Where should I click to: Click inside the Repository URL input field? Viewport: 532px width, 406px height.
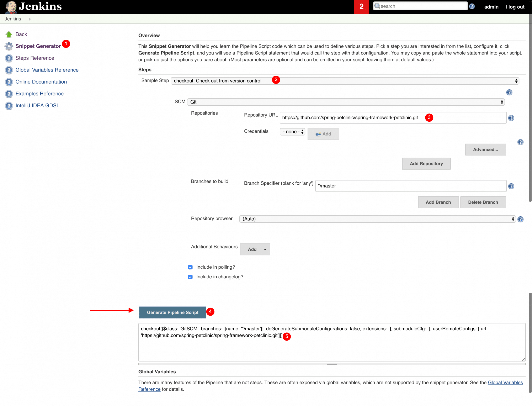click(x=350, y=118)
